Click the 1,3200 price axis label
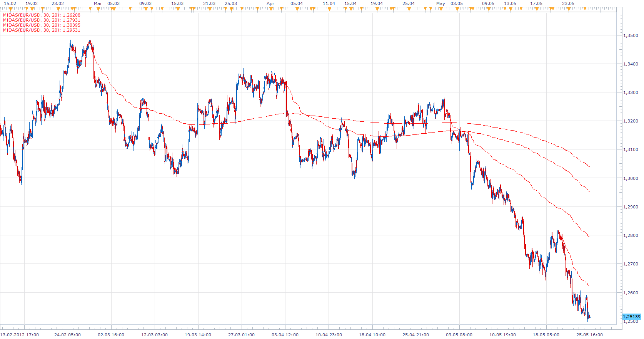644x339 pixels. pyautogui.click(x=631, y=121)
